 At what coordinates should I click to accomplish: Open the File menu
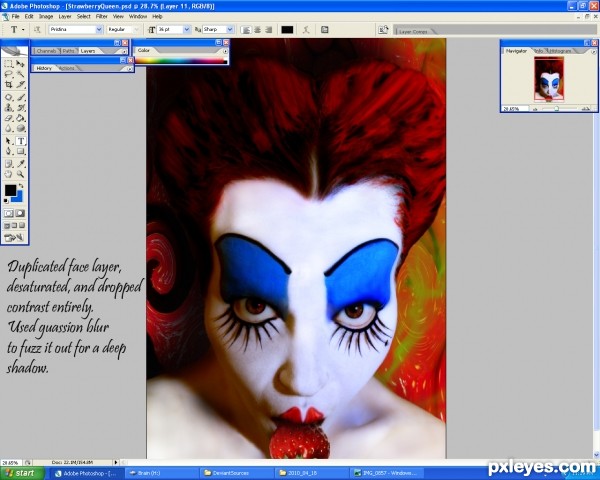coord(15,16)
